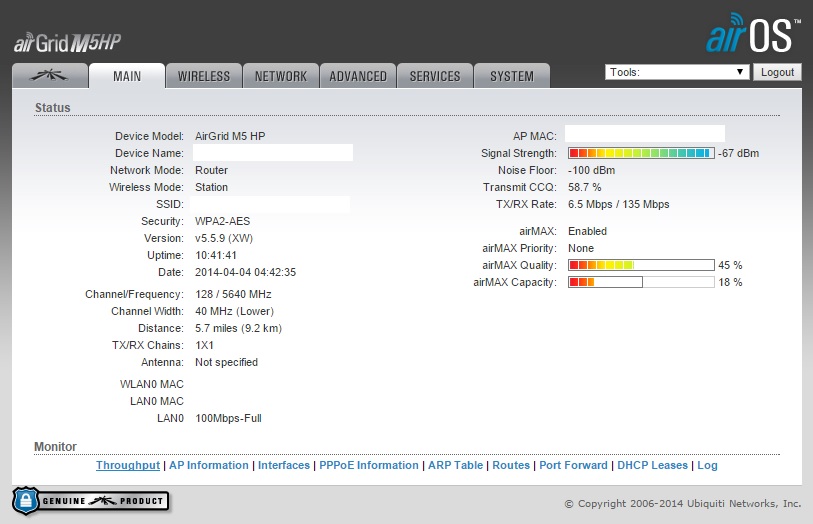Click the airMAX Capacity bar
This screenshot has width=813, height=524.
pyautogui.click(x=641, y=282)
